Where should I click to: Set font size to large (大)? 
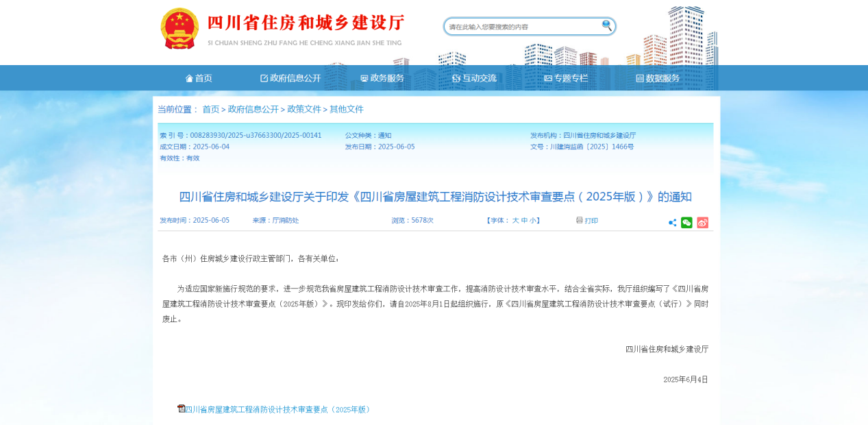point(515,221)
